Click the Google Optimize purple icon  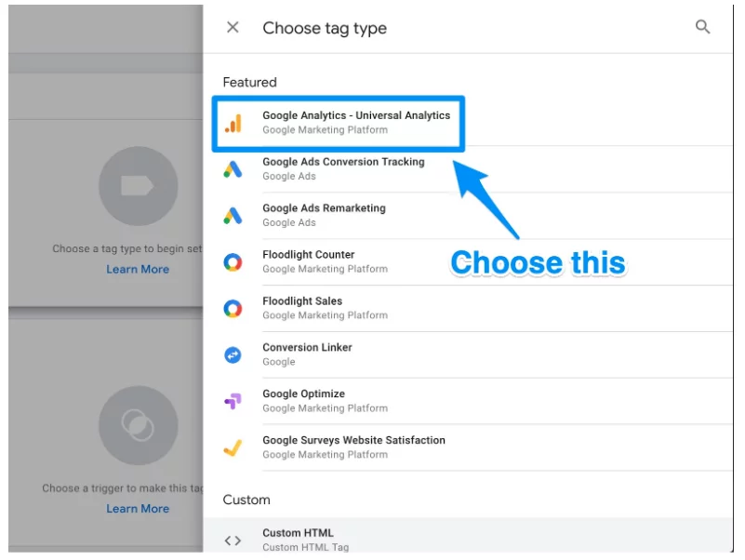pyautogui.click(x=233, y=400)
